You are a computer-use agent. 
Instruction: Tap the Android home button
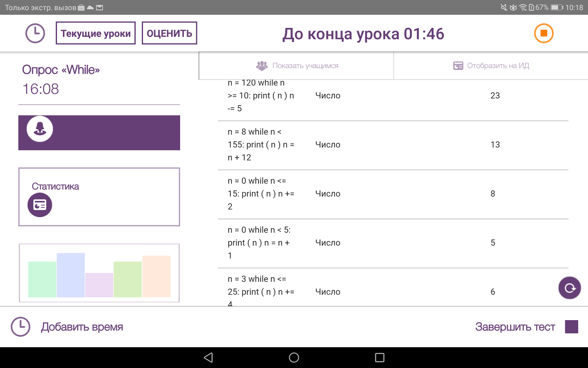point(294,357)
